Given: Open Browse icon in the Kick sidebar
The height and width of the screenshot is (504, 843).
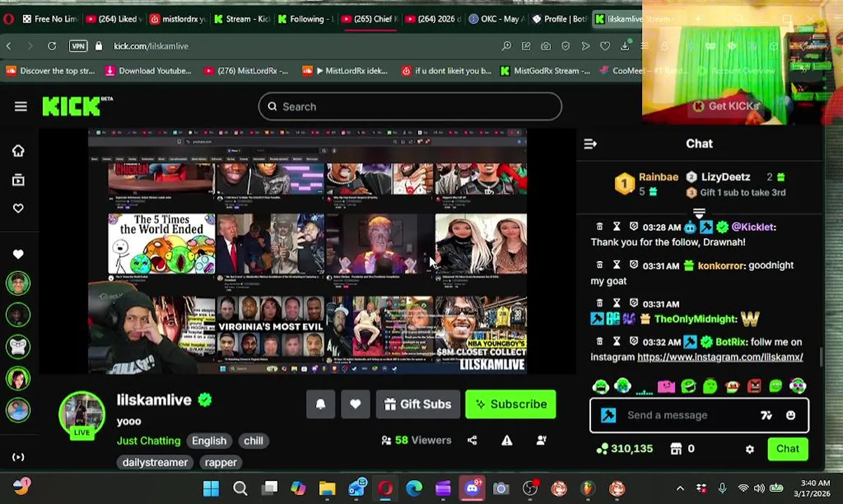Looking at the screenshot, I should click(x=18, y=180).
